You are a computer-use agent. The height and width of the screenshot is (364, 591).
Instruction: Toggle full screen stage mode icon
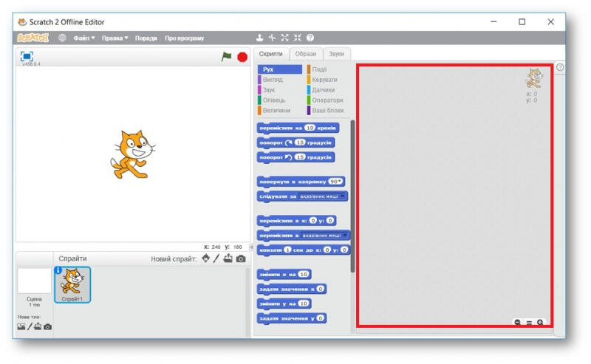pos(27,57)
